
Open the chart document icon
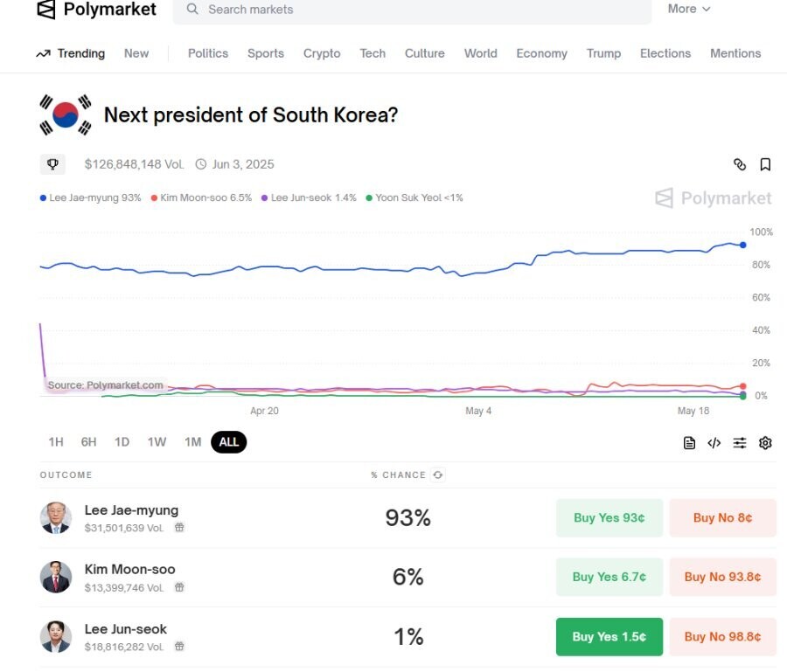tap(690, 443)
